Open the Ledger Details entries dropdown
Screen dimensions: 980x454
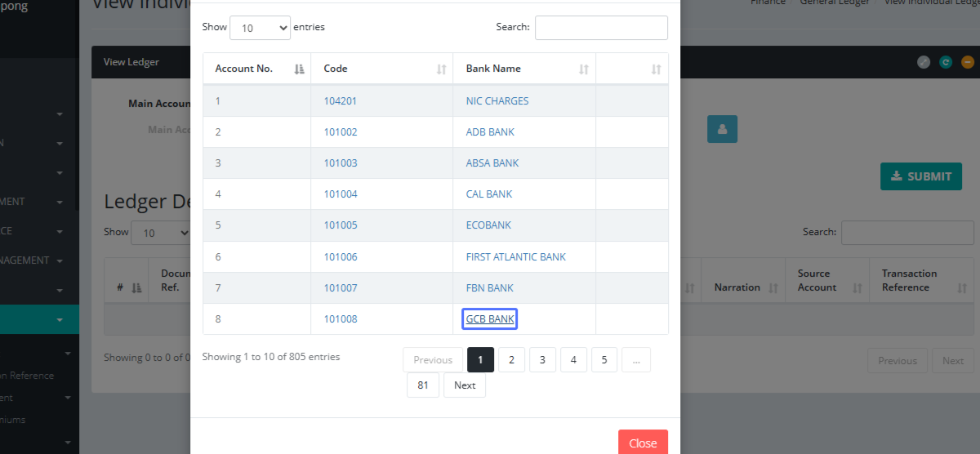[x=161, y=233]
